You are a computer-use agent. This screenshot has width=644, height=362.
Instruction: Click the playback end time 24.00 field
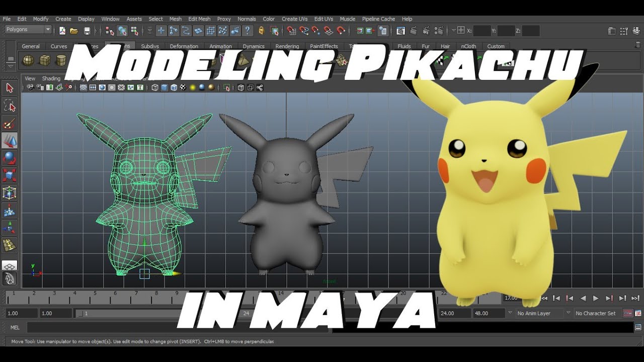pos(455,313)
